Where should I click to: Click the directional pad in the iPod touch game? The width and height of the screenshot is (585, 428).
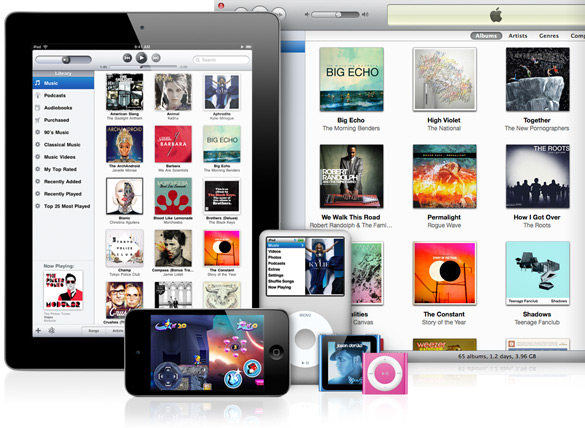click(168, 375)
